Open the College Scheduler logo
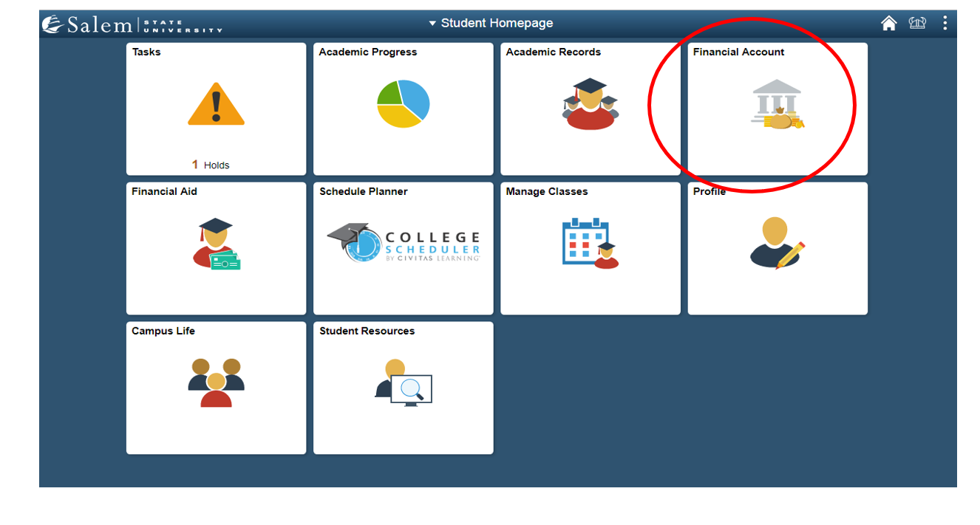The height and width of the screenshot is (525, 980). pos(404,244)
